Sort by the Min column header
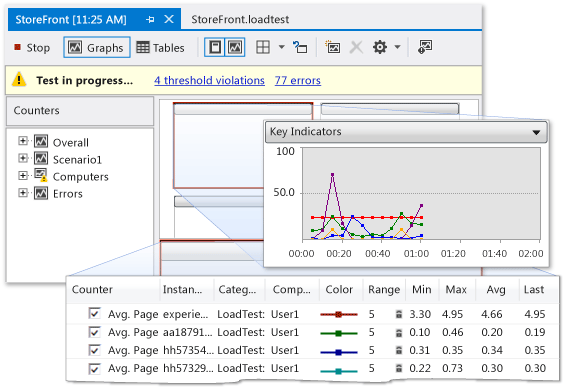The height and width of the screenshot is (388, 564). tap(423, 289)
